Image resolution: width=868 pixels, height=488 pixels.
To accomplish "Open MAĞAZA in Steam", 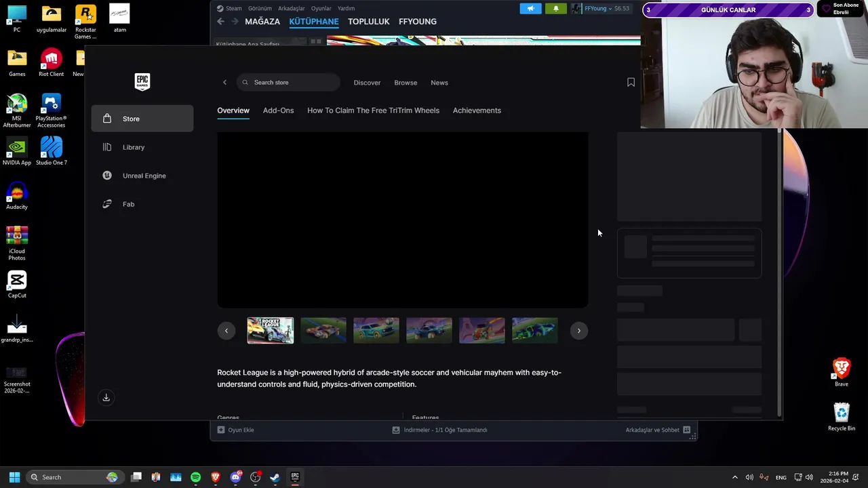I will 262,22.
